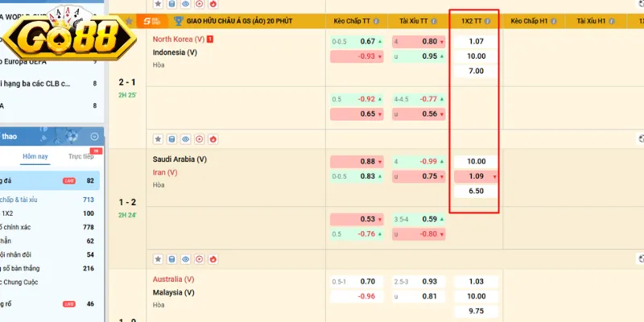Open the statistics database icon above Saudi Arabia match
The height and width of the screenshot is (322, 644).
(x=171, y=138)
